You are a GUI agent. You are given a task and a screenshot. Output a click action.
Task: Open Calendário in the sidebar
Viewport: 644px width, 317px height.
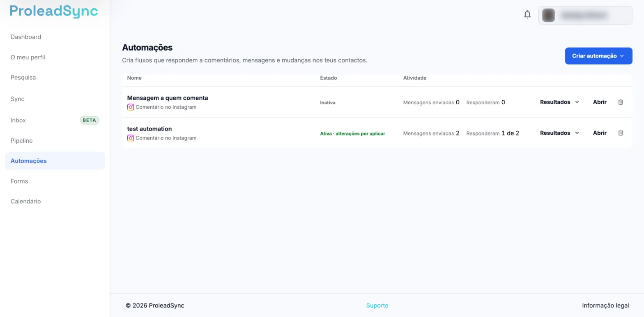point(26,201)
